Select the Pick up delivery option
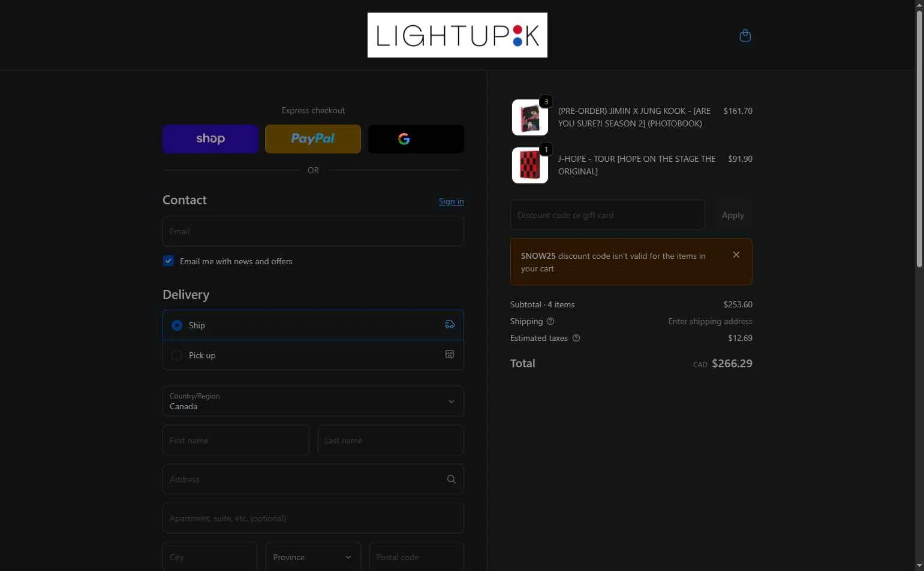Viewport: 924px width, 571px height. 313,355
